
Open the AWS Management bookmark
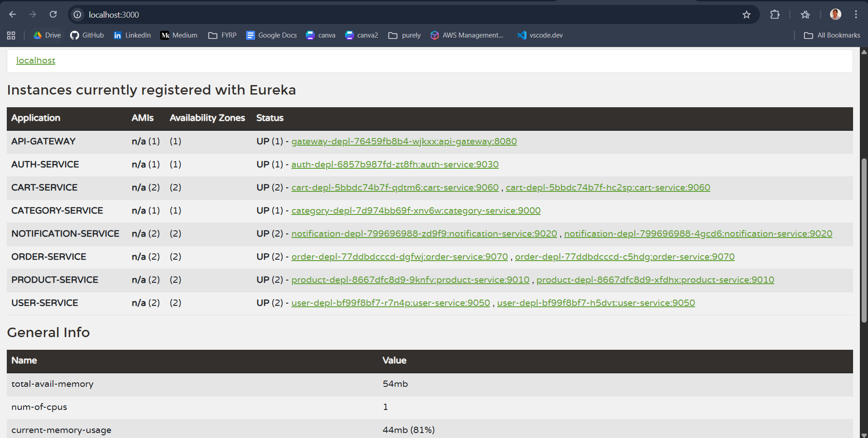click(467, 35)
